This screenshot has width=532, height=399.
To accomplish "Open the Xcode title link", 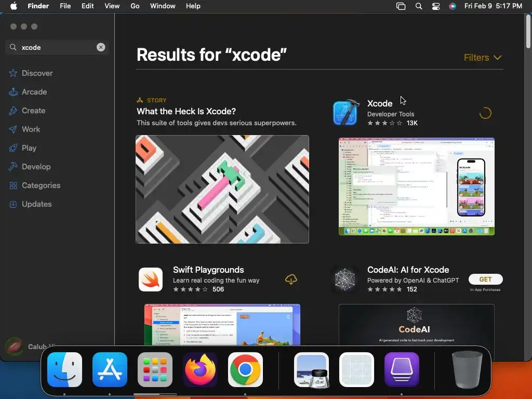I will 380,103.
